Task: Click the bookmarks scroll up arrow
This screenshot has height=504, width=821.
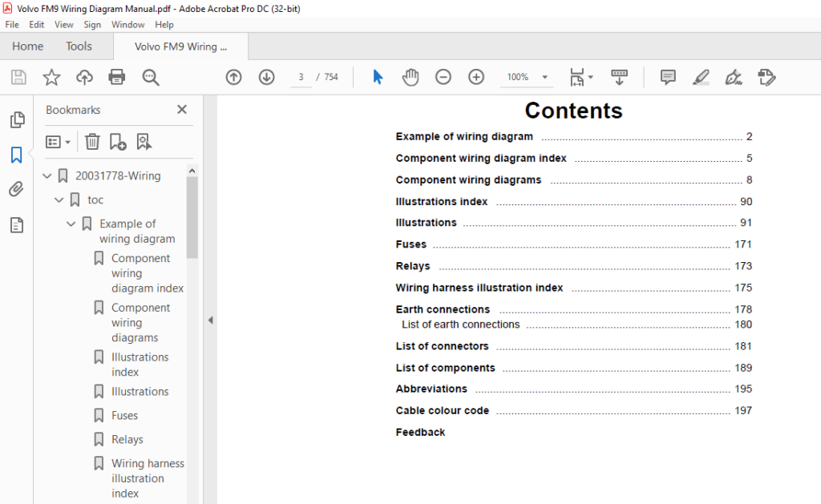Action: [192, 171]
